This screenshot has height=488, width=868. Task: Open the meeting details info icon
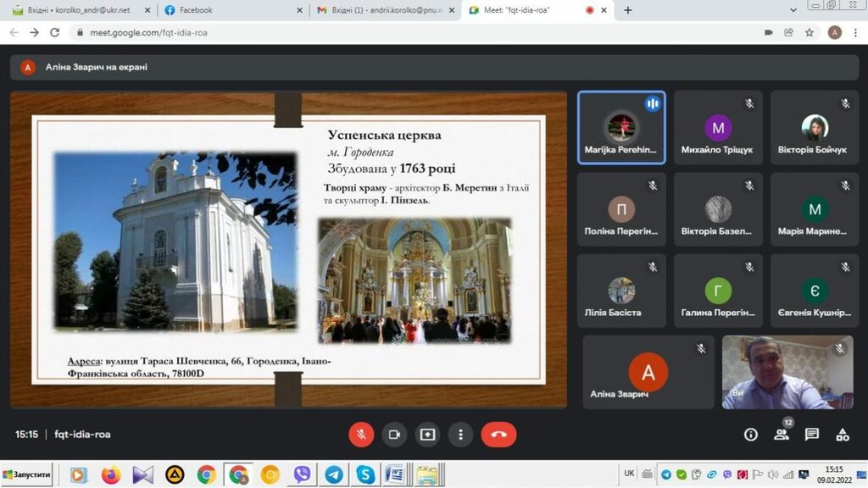point(750,435)
